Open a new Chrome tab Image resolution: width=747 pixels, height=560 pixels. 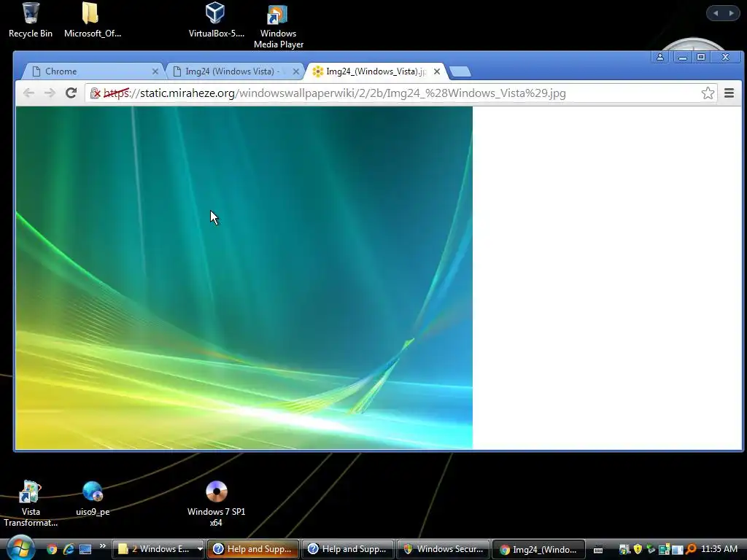coord(460,71)
